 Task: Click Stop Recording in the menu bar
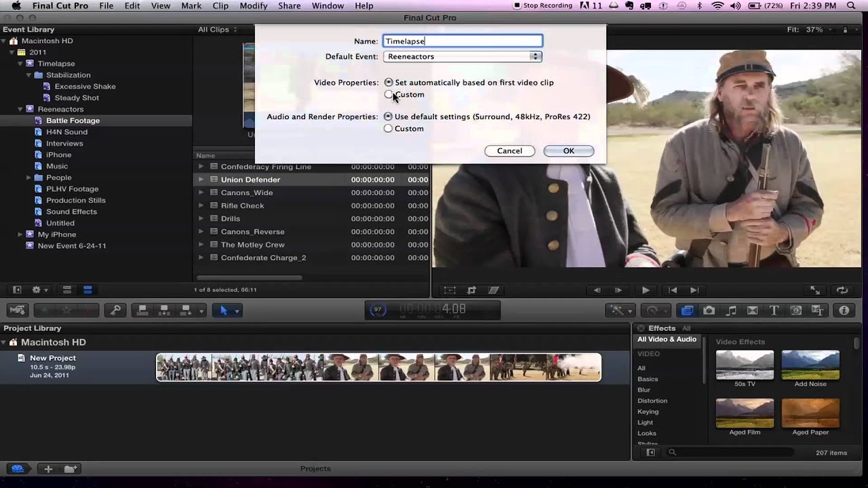(x=542, y=5)
